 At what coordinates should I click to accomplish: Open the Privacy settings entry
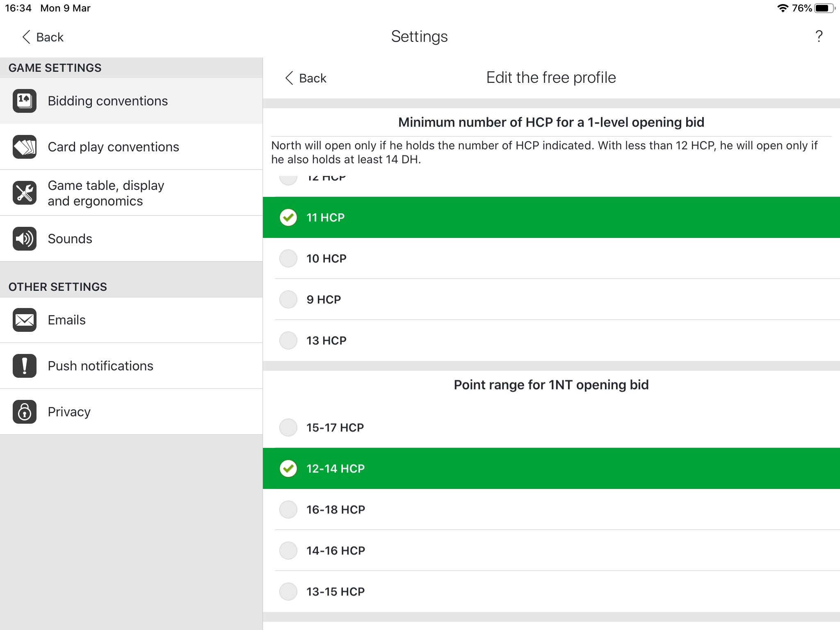pyautogui.click(x=69, y=412)
